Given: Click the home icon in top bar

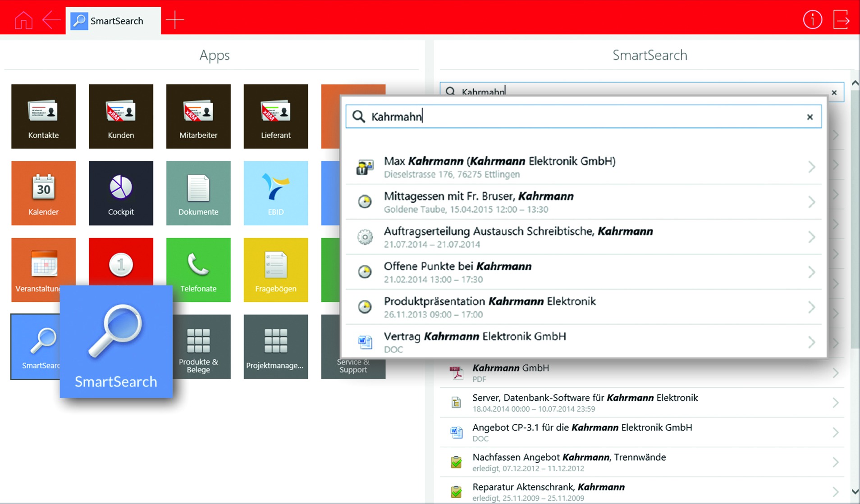Looking at the screenshot, I should tap(23, 20).
